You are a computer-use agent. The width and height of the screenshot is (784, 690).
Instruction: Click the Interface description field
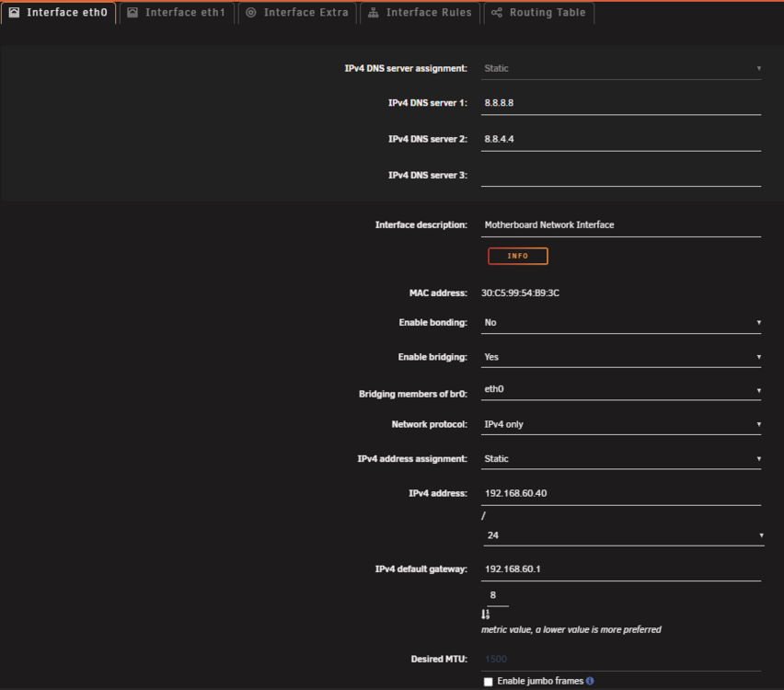click(620, 225)
